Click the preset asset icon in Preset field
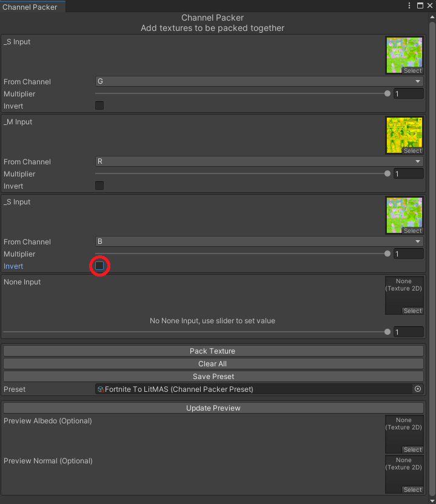Image resolution: width=436 pixels, height=504 pixels. pyautogui.click(x=101, y=389)
